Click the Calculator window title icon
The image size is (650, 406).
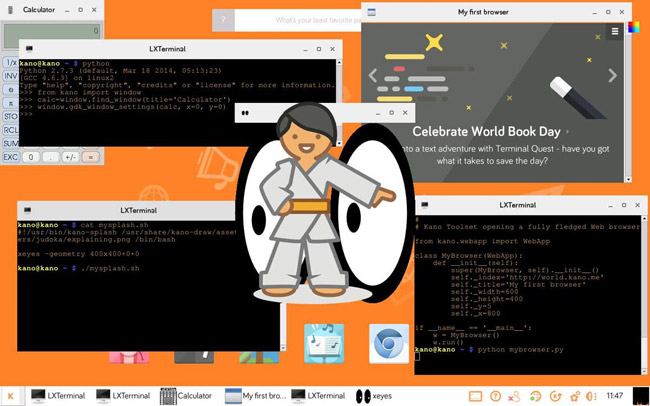[10, 10]
